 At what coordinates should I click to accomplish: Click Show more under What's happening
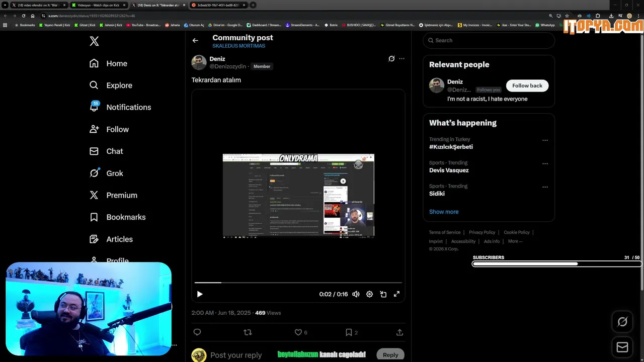coord(444,212)
